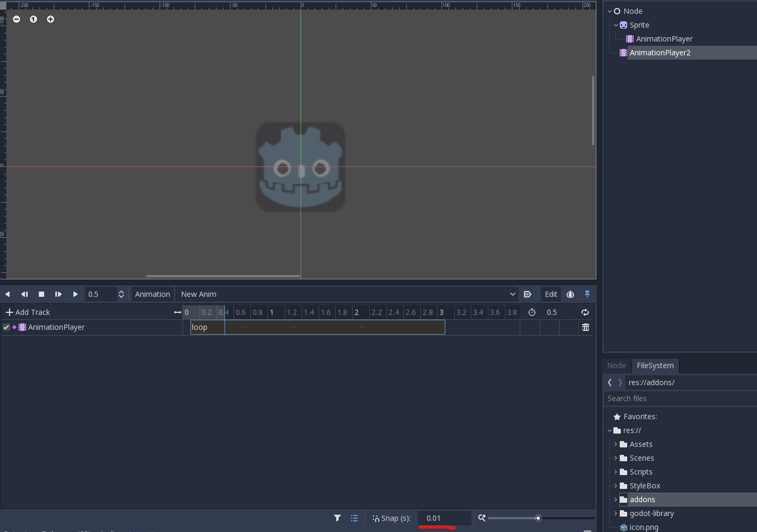Stop the animation playback
The image size is (757, 532).
pyautogui.click(x=41, y=294)
